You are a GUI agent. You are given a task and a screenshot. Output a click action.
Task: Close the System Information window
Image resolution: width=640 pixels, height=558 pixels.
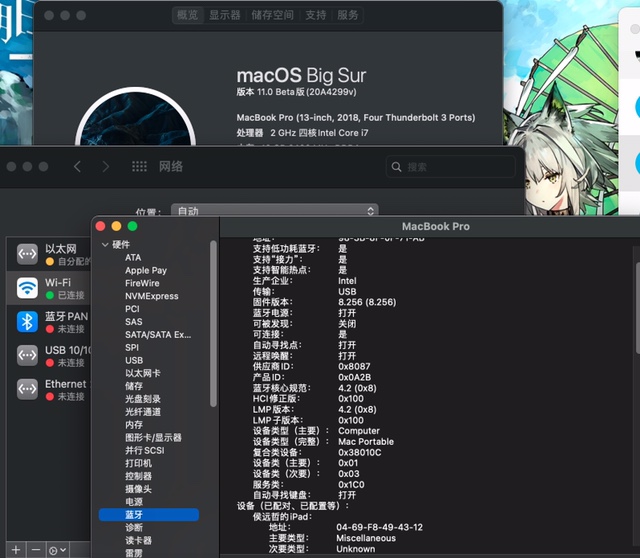point(100,226)
